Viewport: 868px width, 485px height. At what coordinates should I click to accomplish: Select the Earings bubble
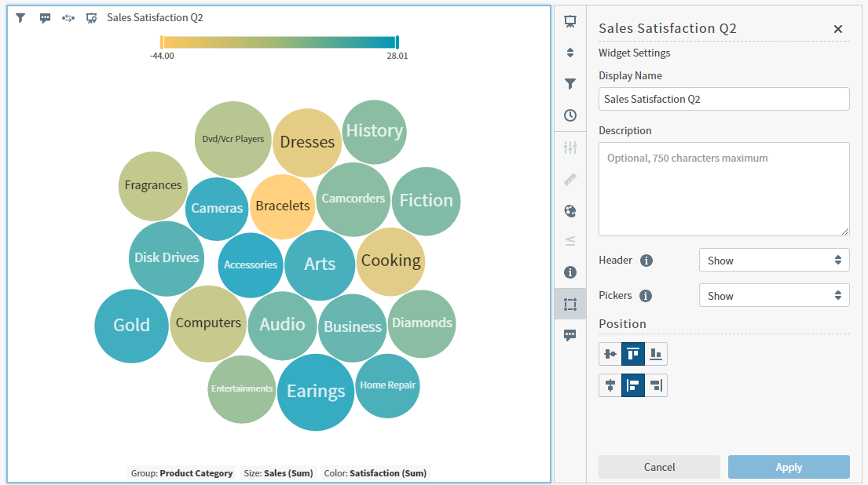click(x=316, y=392)
